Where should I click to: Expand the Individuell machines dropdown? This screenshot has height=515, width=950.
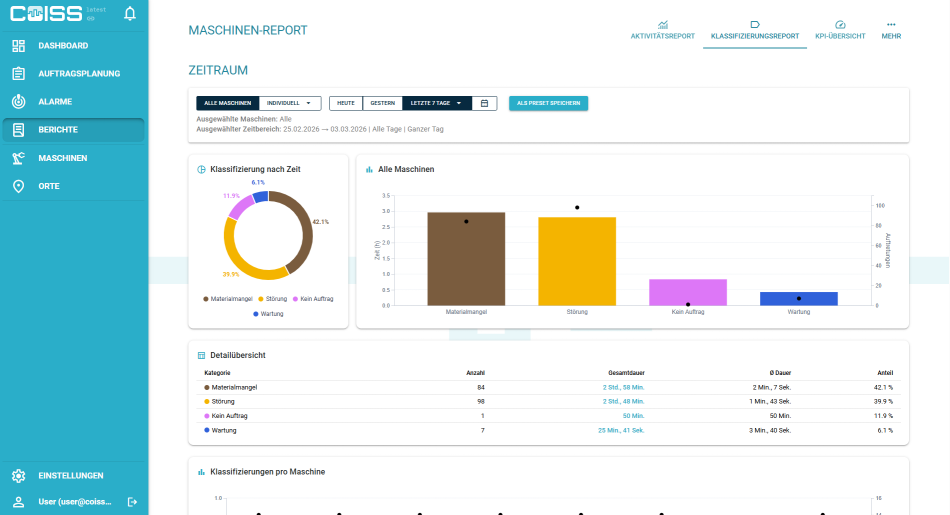click(x=290, y=104)
